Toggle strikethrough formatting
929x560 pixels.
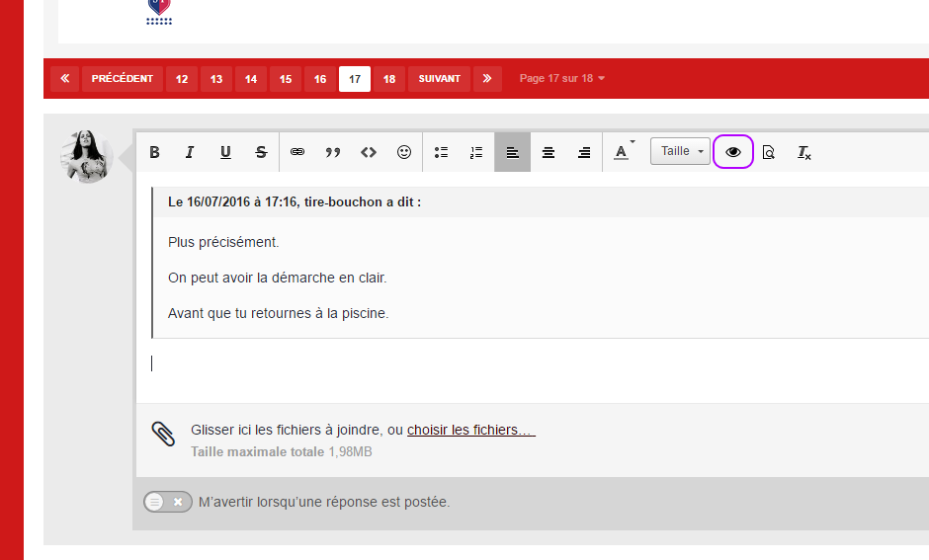(261, 152)
